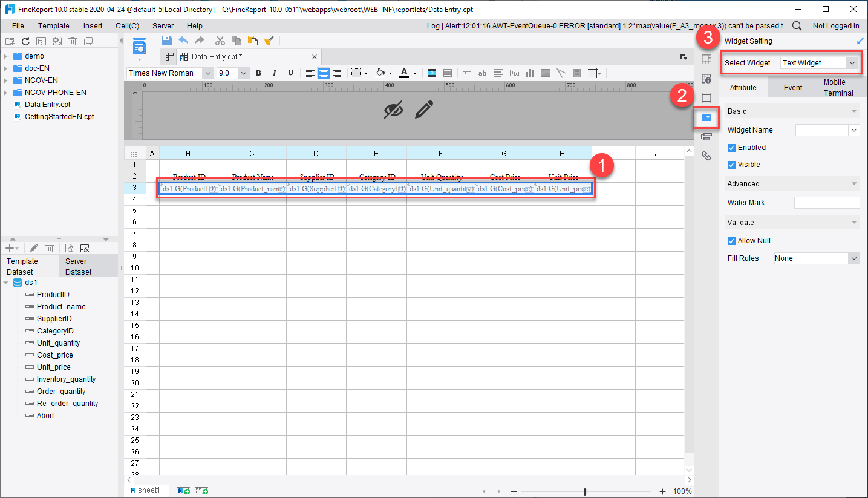Insert an image using the picture icon
The width and height of the screenshot is (868, 498).
point(545,73)
